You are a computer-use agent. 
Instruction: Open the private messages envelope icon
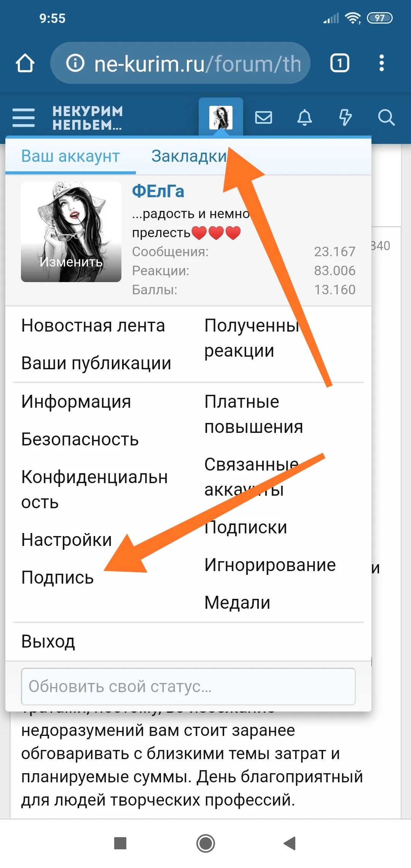pyautogui.click(x=263, y=117)
